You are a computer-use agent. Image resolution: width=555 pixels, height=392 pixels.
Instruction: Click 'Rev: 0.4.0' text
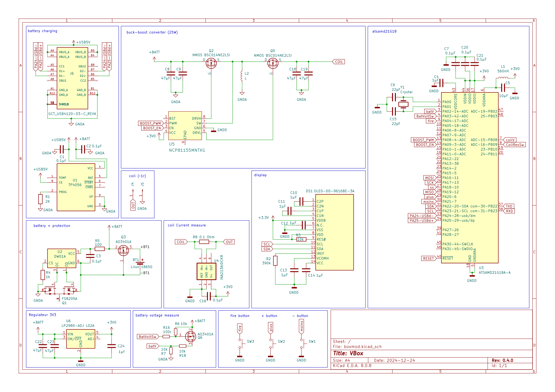point(502,360)
